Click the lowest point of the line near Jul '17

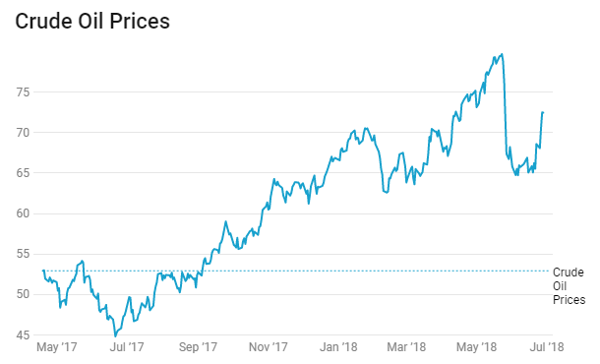click(x=115, y=336)
